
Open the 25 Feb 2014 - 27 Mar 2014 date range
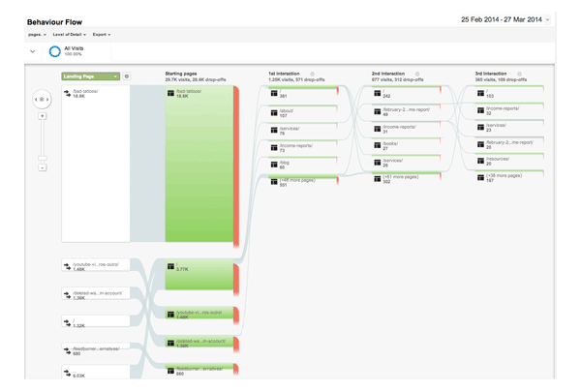click(x=505, y=19)
